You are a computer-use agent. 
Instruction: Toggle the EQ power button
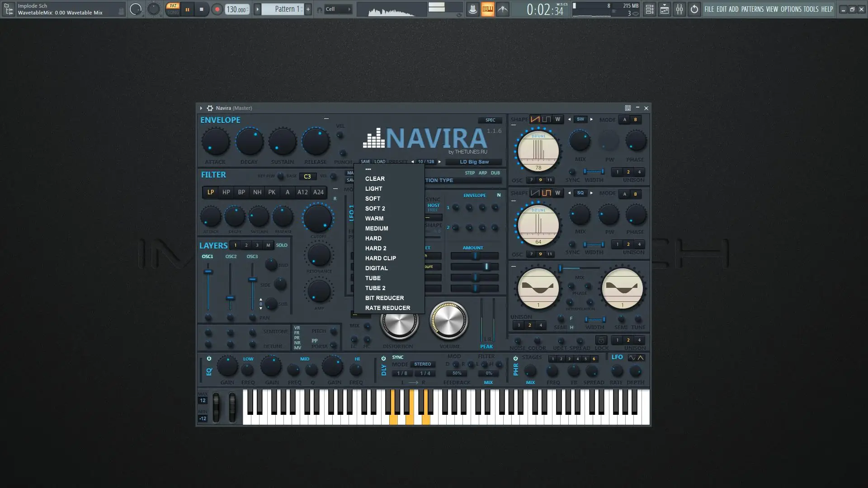coord(209,358)
